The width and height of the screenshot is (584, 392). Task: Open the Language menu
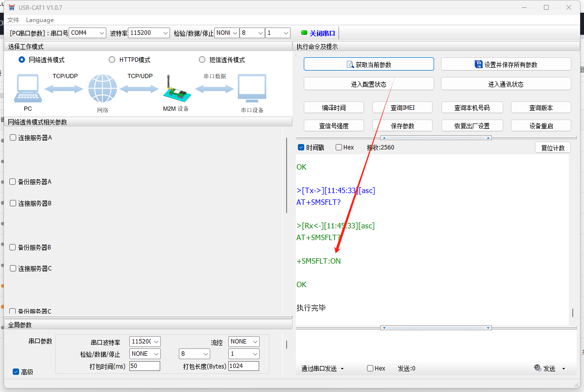click(40, 20)
